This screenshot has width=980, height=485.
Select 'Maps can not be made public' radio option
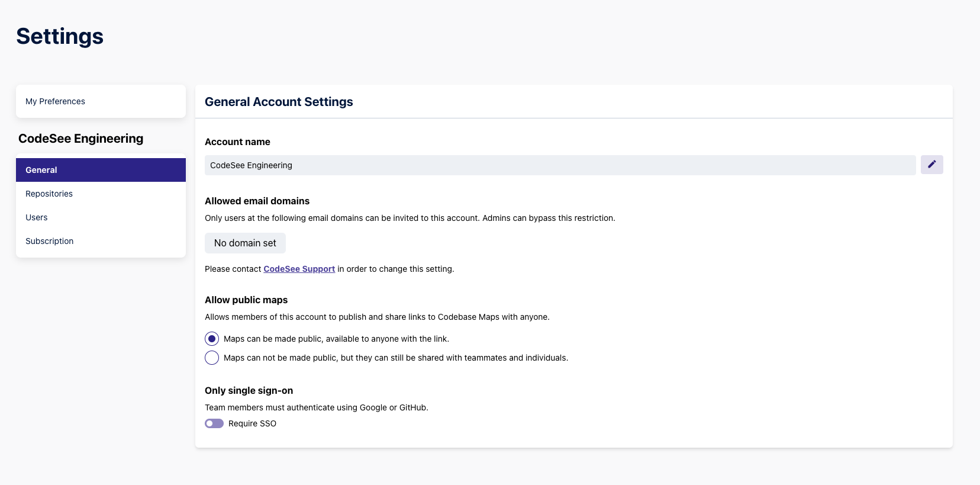pos(212,358)
